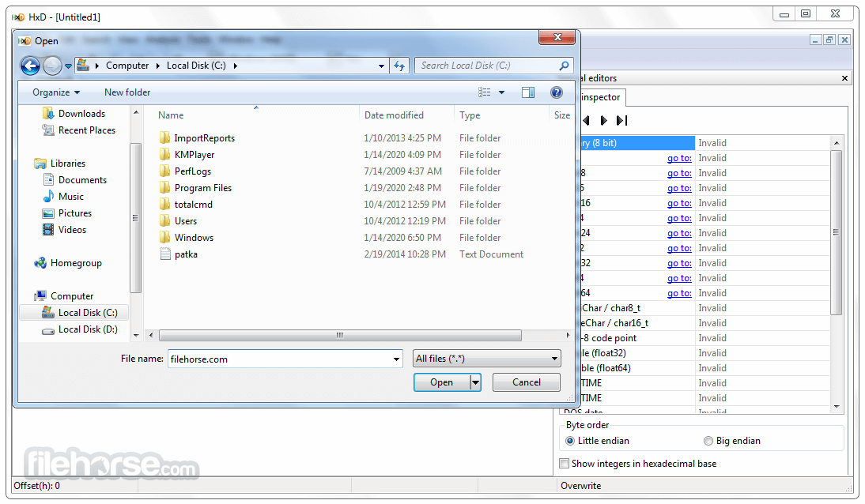This screenshot has height=504, width=865.
Task: Select Downloads in navigation pane
Action: tap(81, 114)
